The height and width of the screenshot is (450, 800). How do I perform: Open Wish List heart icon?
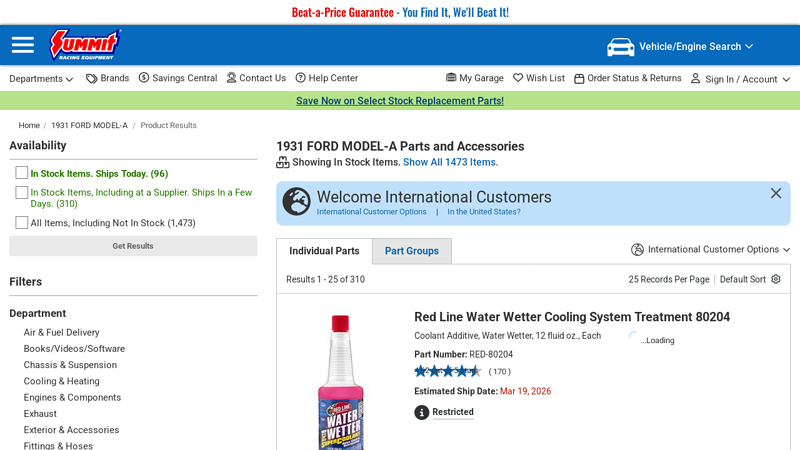tap(518, 78)
